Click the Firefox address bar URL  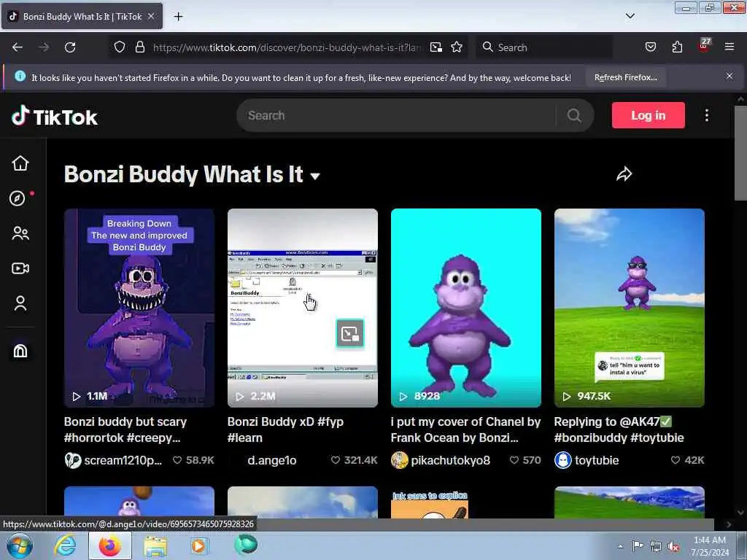coord(286,47)
